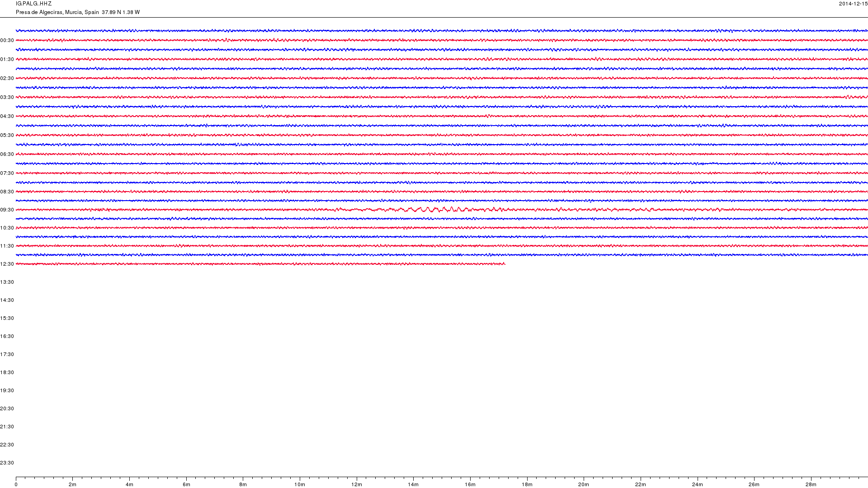
Task: Click the end of the 12:30 red trace
Action: (505, 264)
